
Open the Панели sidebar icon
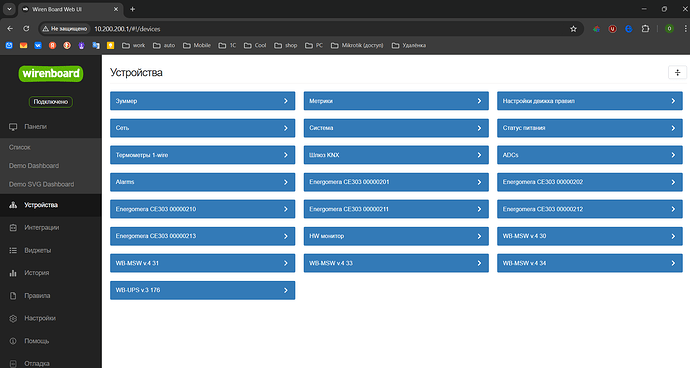(13, 127)
